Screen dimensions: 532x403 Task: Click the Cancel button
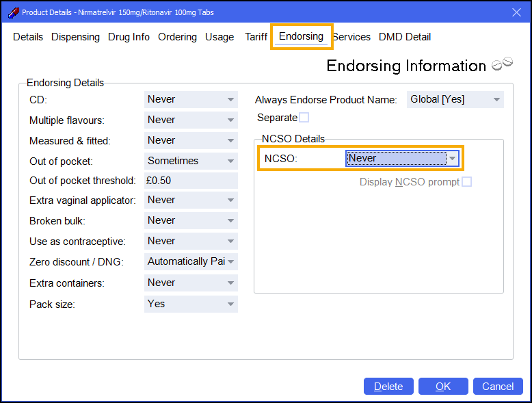pyautogui.click(x=498, y=387)
